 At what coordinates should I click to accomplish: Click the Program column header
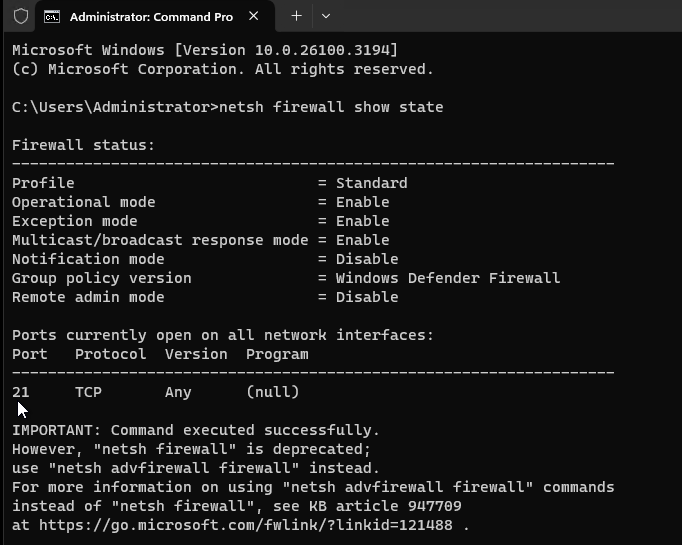tap(277, 354)
